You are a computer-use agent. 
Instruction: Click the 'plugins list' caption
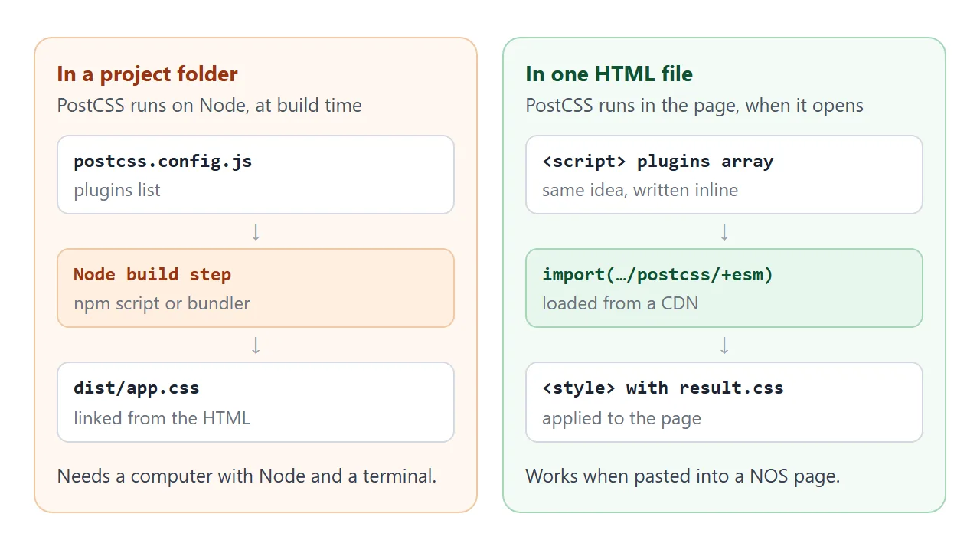(117, 190)
